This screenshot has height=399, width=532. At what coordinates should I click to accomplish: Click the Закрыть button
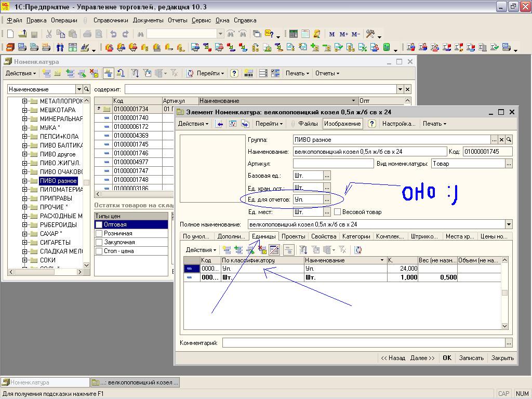tap(502, 358)
